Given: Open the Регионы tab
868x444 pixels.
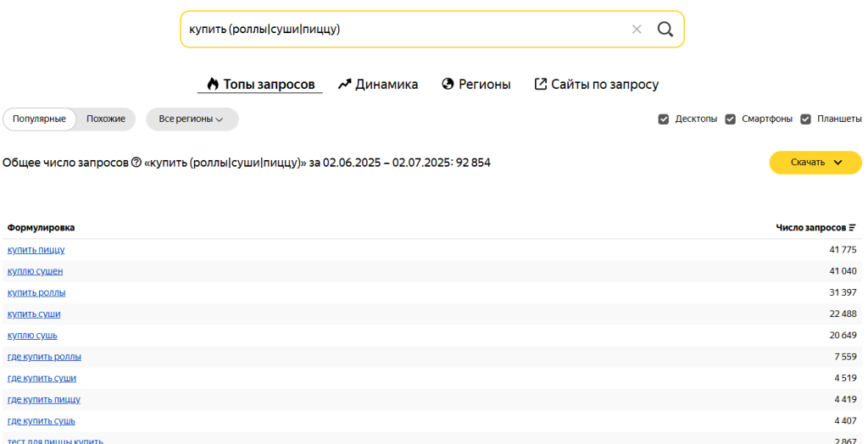Looking at the screenshot, I should point(476,85).
